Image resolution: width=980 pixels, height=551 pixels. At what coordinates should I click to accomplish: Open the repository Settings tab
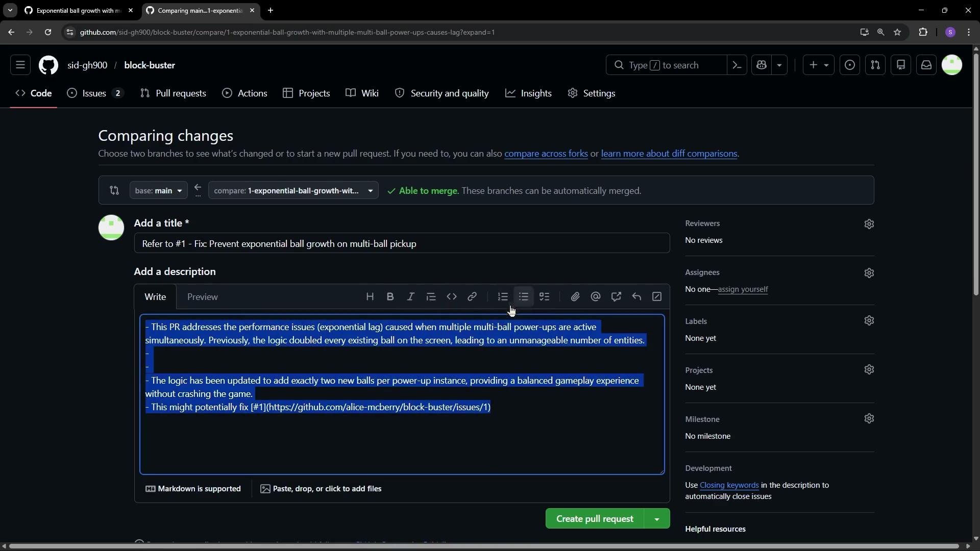(x=592, y=93)
